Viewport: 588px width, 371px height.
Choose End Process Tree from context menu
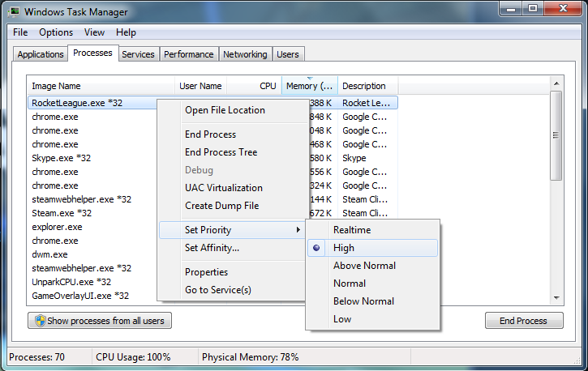click(x=221, y=152)
